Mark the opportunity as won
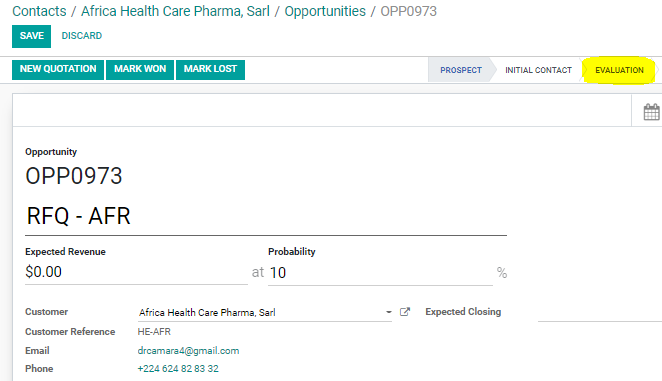Viewport: 662px width, 381px height. pos(140,69)
